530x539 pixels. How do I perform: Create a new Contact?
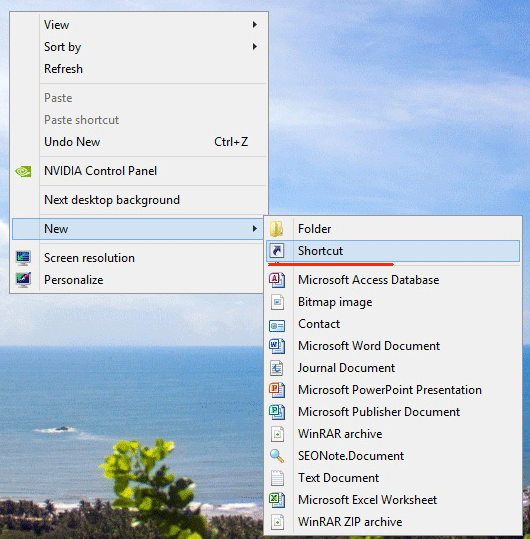393,324
